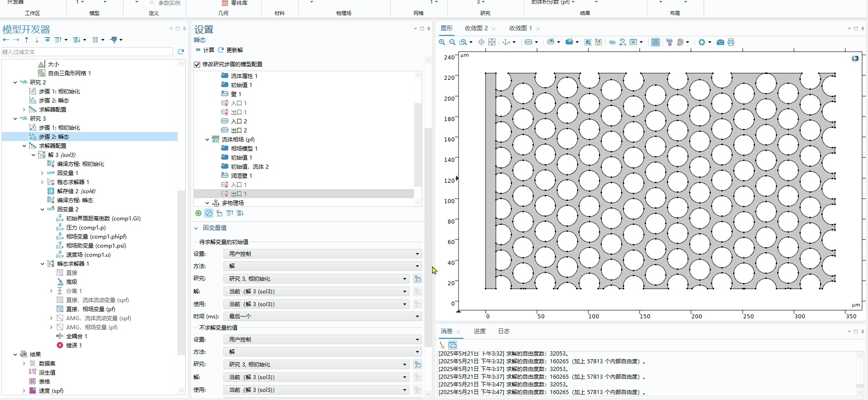This screenshot has width=868, height=400.
Task: Click the back arrow in Model Builder toolbar
Action: pyautogui.click(x=6, y=40)
